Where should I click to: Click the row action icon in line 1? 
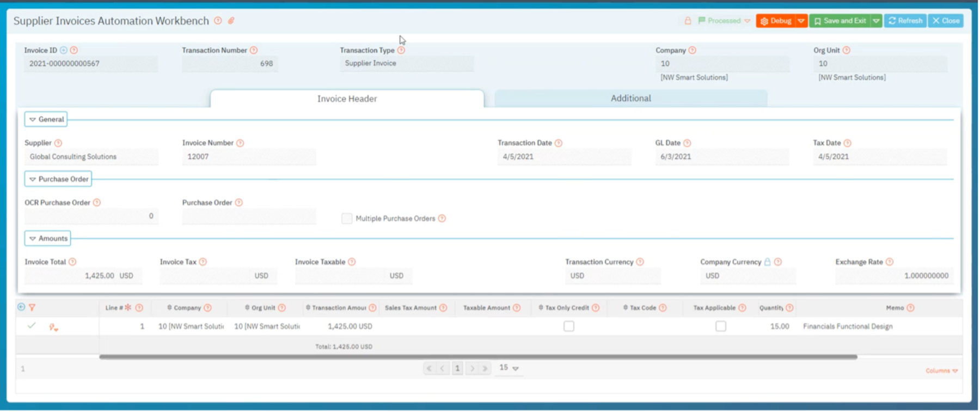pyautogui.click(x=53, y=327)
